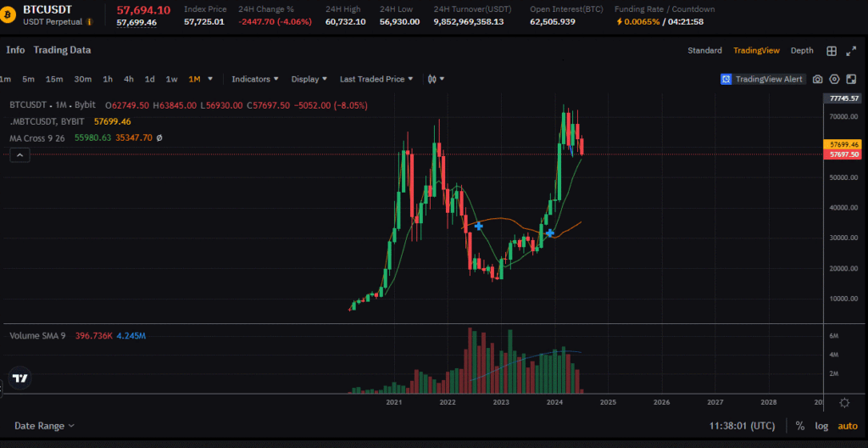
Task: Switch to the Depth chart
Action: point(802,50)
